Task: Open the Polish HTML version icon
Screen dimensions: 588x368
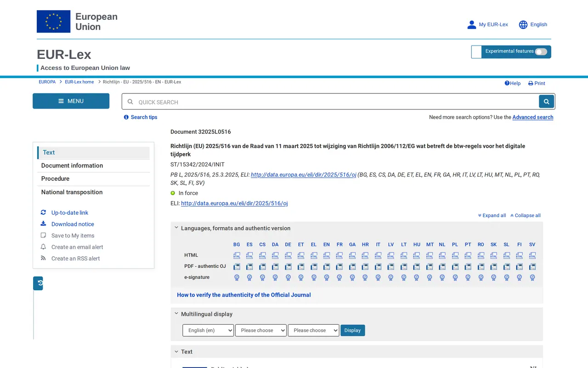Action: tap(455, 255)
